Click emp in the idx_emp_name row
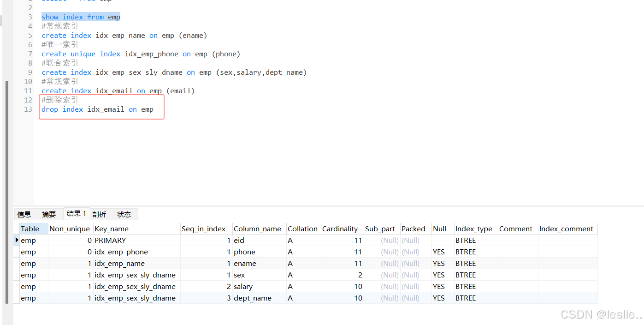 [34, 263]
